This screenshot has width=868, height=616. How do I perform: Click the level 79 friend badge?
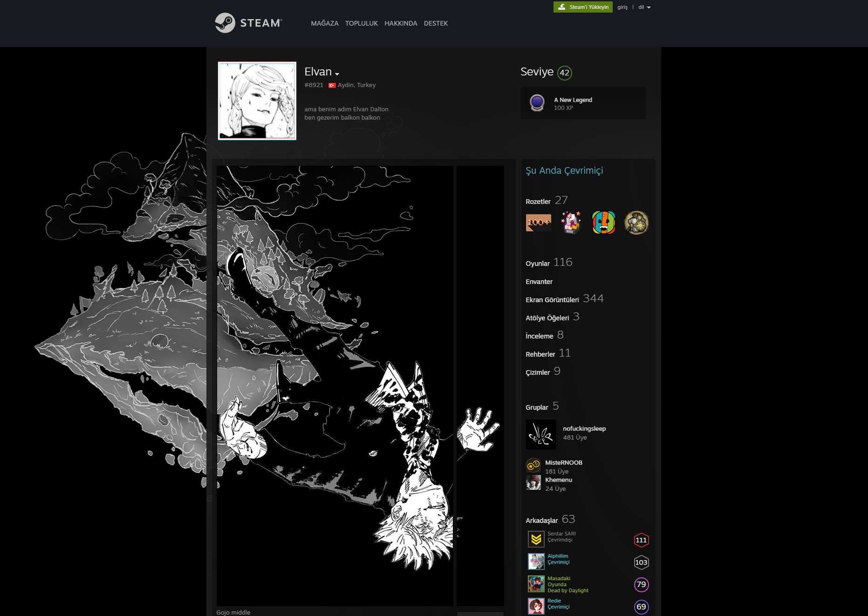tap(642, 584)
